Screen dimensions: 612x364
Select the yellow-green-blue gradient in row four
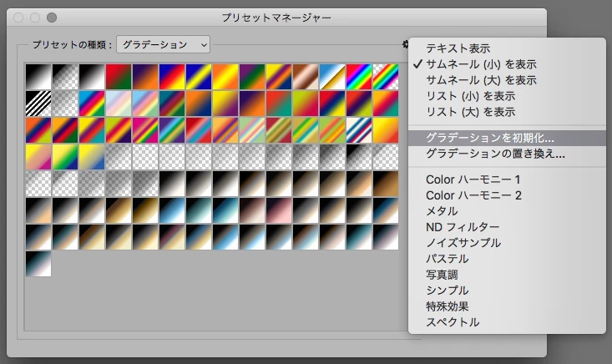coord(65,157)
